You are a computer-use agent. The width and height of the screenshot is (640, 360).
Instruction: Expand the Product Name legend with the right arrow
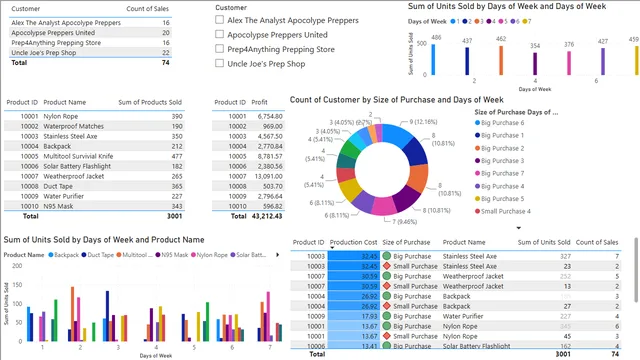278,255
